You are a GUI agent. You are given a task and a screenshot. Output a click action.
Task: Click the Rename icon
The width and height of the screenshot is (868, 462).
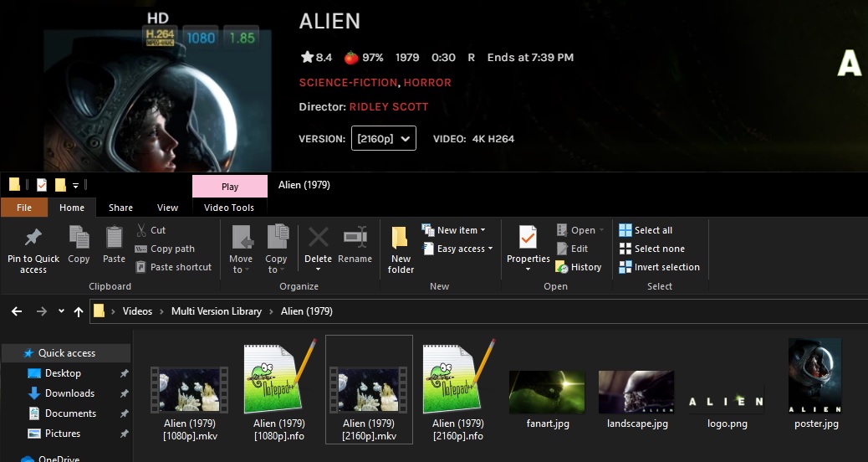355,237
